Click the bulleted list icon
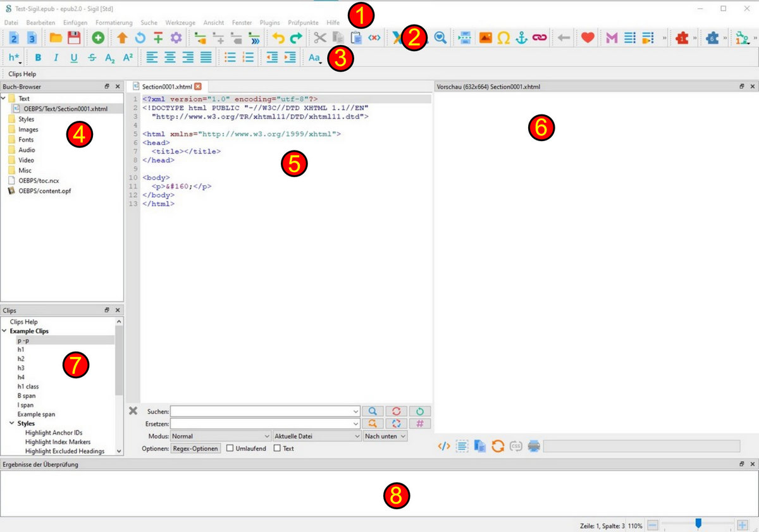Screen dimensions: 759x532 pos(230,58)
